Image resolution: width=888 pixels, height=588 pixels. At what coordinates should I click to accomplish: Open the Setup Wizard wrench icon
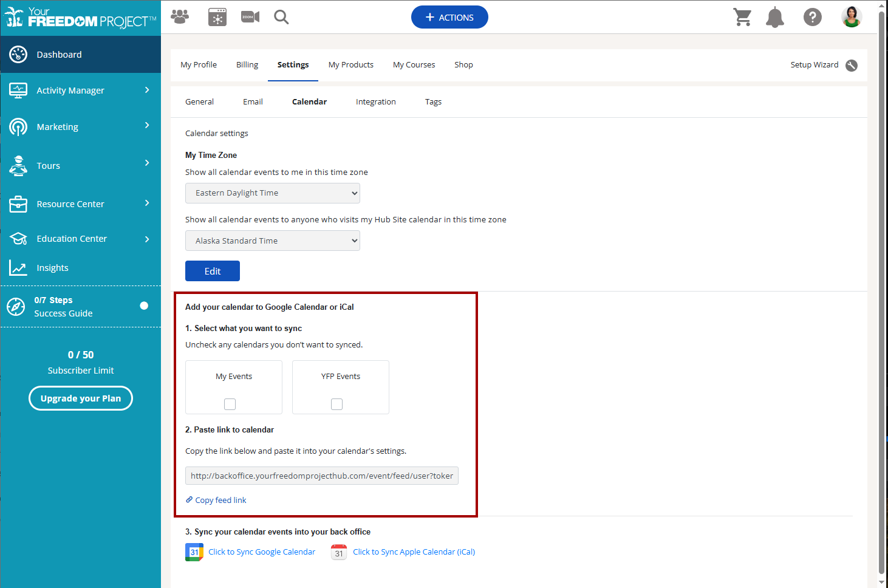coord(852,66)
